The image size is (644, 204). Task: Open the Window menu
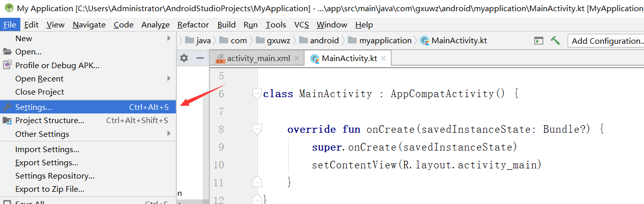(x=332, y=24)
